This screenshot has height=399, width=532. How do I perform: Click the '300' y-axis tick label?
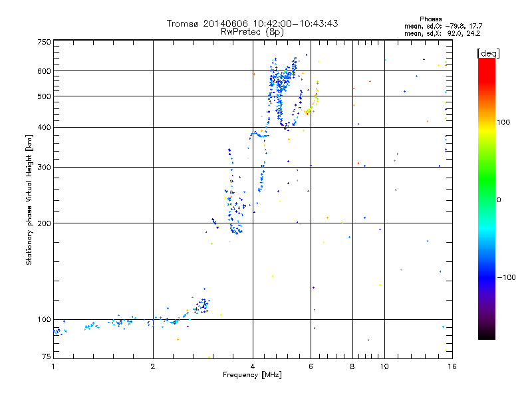point(44,167)
